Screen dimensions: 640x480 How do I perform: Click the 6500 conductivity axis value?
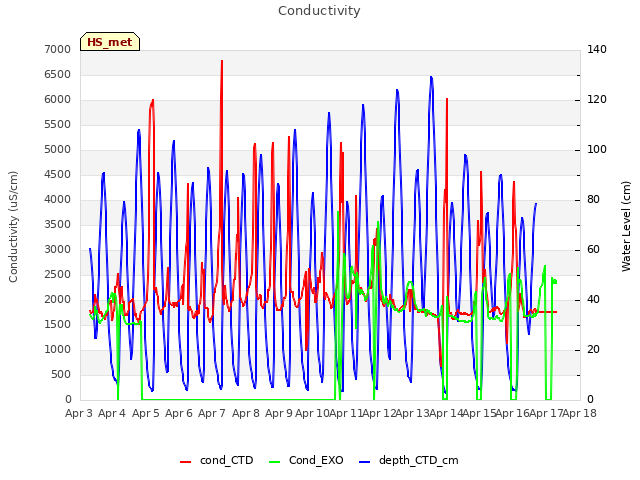pyautogui.click(x=58, y=74)
